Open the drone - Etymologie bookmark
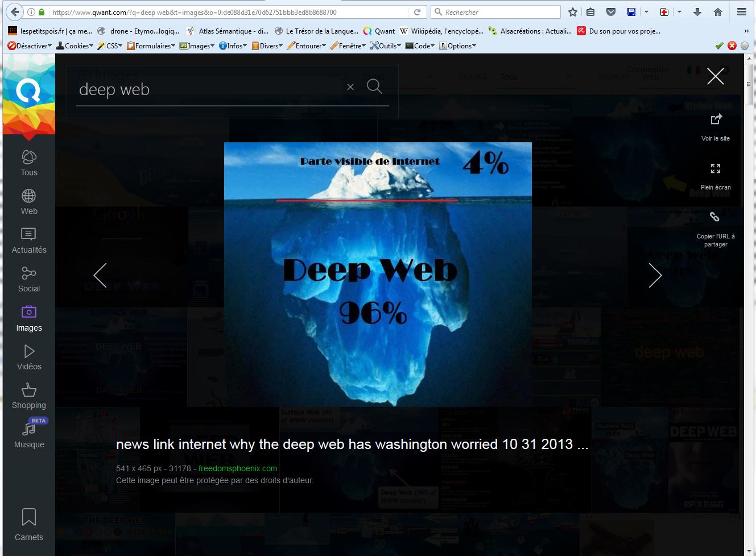The height and width of the screenshot is (556, 756). [x=138, y=31]
